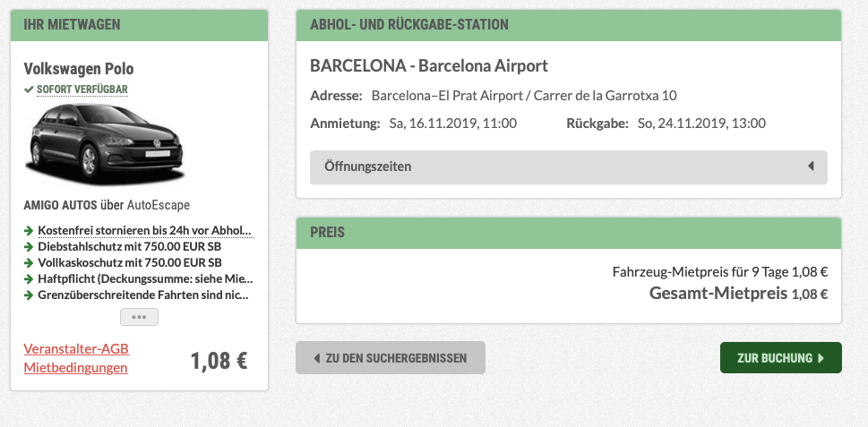Viewport: 868px width, 427px height.
Task: Click the Ihr Mietwagen panel header
Action: pyautogui.click(x=139, y=25)
